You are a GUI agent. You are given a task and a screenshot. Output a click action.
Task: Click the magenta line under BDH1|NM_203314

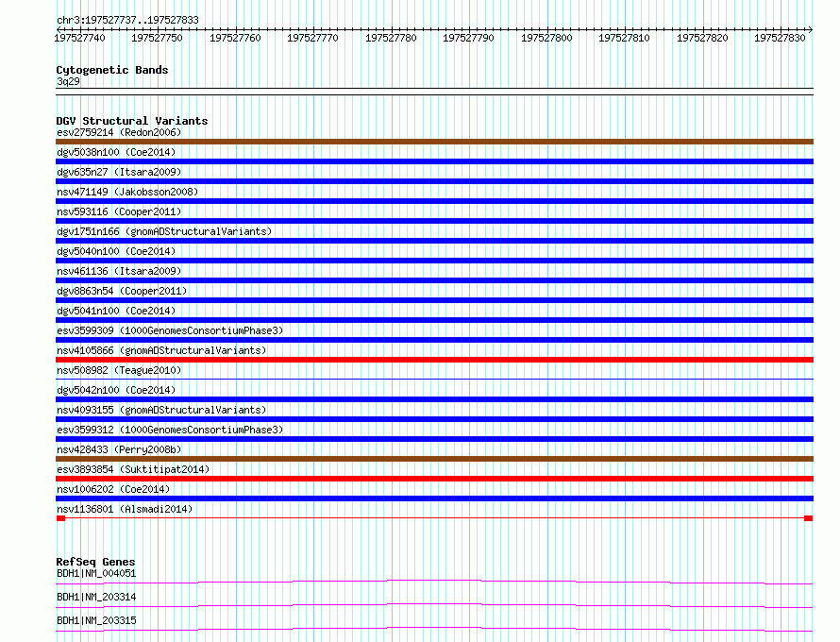(x=434, y=605)
